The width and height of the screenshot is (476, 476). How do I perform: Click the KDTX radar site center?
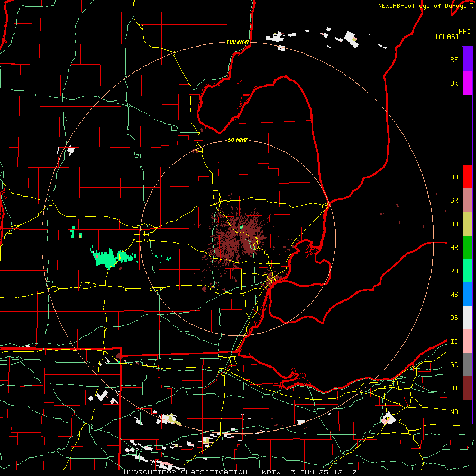pos(238,239)
